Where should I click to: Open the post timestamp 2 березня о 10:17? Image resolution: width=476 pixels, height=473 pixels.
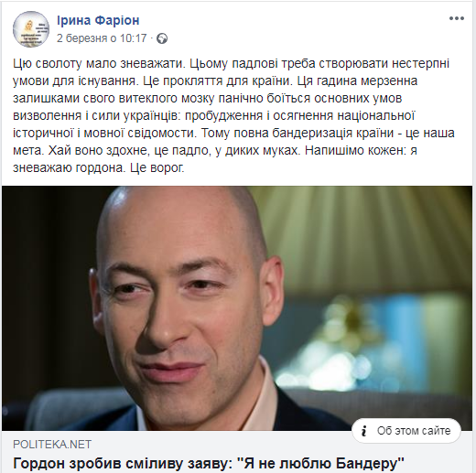coord(102,38)
